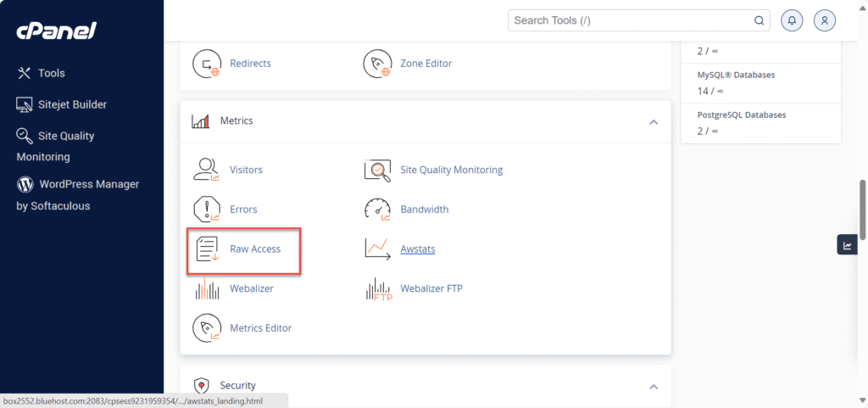Open the notifications bell icon

click(x=791, y=20)
